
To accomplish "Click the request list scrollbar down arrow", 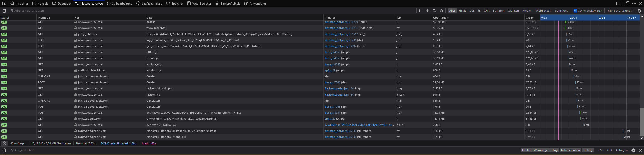I will point(642,138).
